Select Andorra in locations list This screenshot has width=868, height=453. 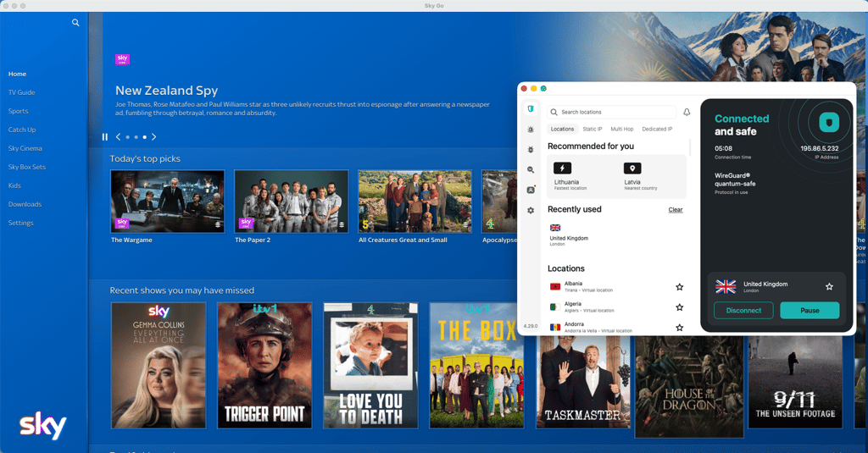609,328
